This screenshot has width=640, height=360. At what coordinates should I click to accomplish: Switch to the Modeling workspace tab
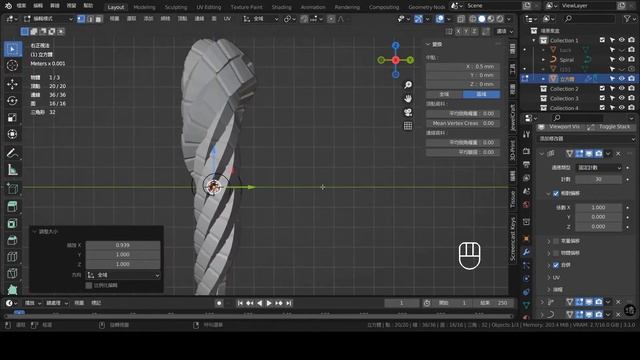144,7
